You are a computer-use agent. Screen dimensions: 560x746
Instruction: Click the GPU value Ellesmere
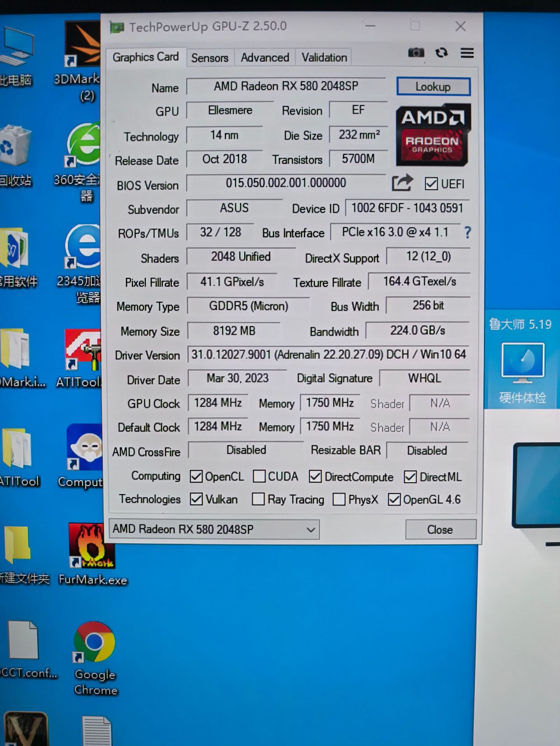point(230,110)
